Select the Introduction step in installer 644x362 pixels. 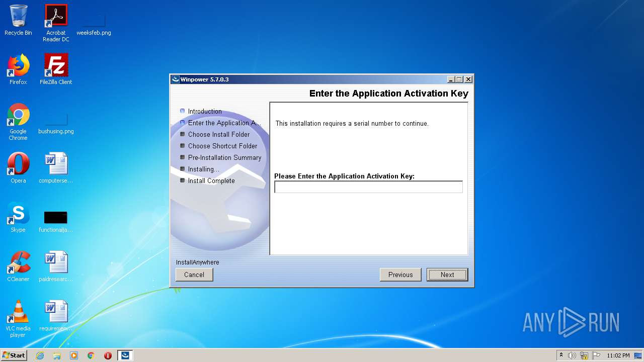(x=205, y=112)
